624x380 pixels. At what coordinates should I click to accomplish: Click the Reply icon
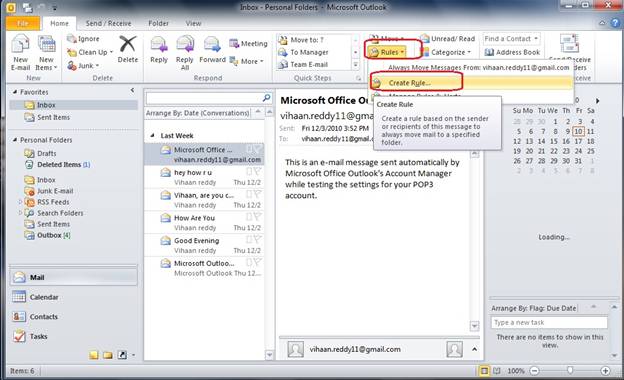click(x=159, y=45)
